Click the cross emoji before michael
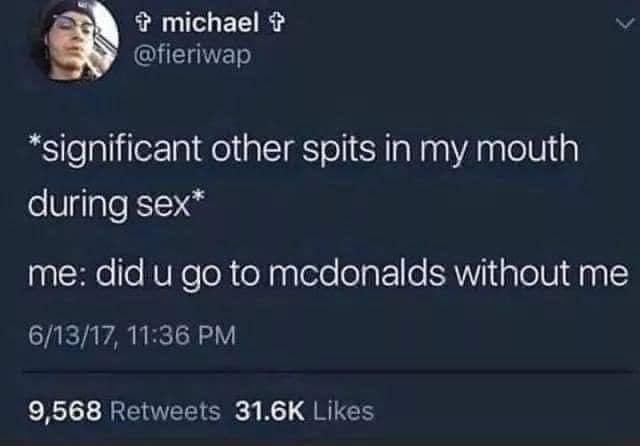640x446 pixels. click(x=143, y=22)
